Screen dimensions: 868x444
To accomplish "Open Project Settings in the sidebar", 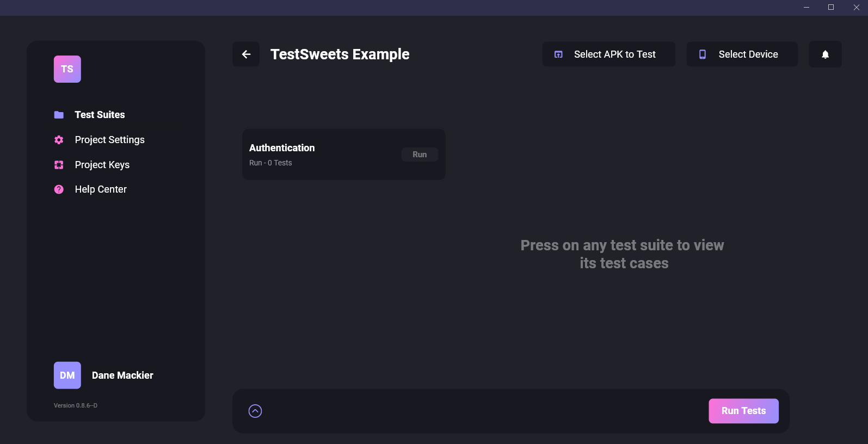I will [109, 140].
